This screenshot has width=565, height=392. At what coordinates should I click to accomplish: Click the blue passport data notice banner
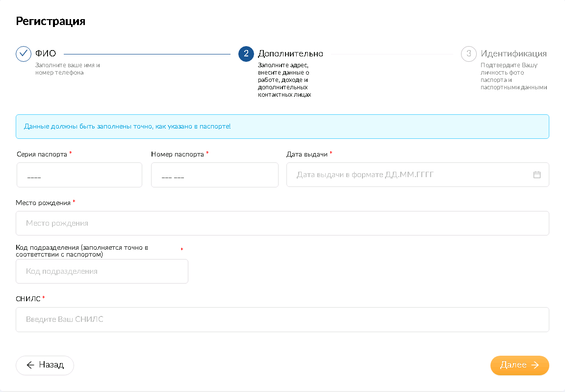(x=282, y=127)
